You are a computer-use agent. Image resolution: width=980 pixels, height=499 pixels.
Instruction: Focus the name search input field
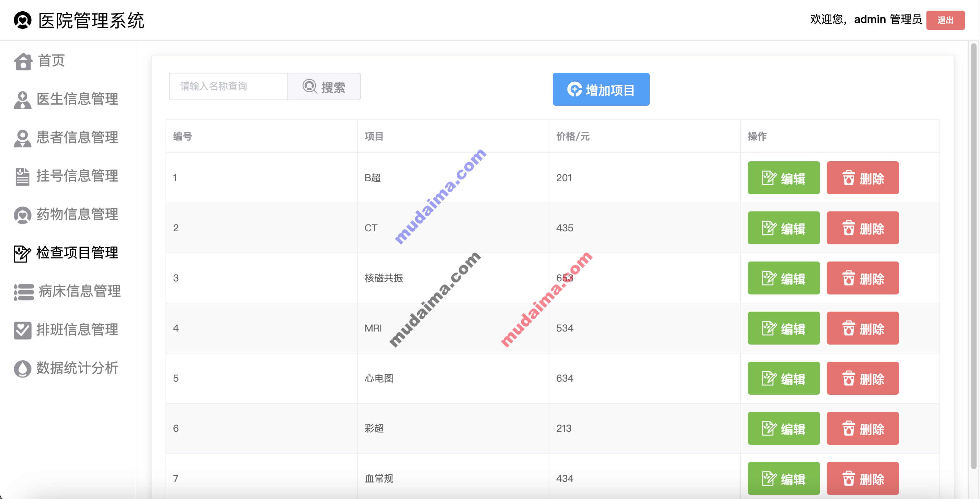tap(228, 87)
